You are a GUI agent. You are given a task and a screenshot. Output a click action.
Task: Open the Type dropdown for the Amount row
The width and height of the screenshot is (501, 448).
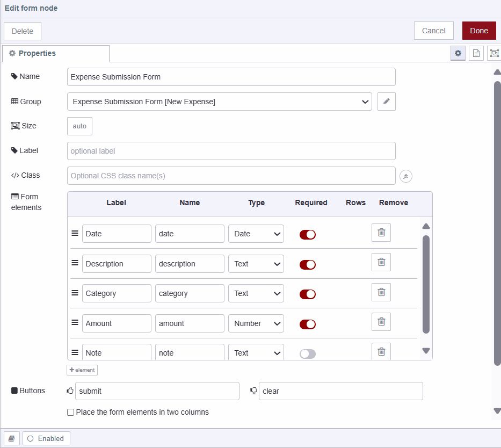click(256, 323)
